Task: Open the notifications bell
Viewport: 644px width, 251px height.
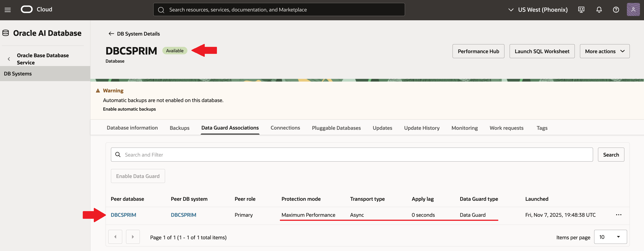Action: pyautogui.click(x=599, y=10)
